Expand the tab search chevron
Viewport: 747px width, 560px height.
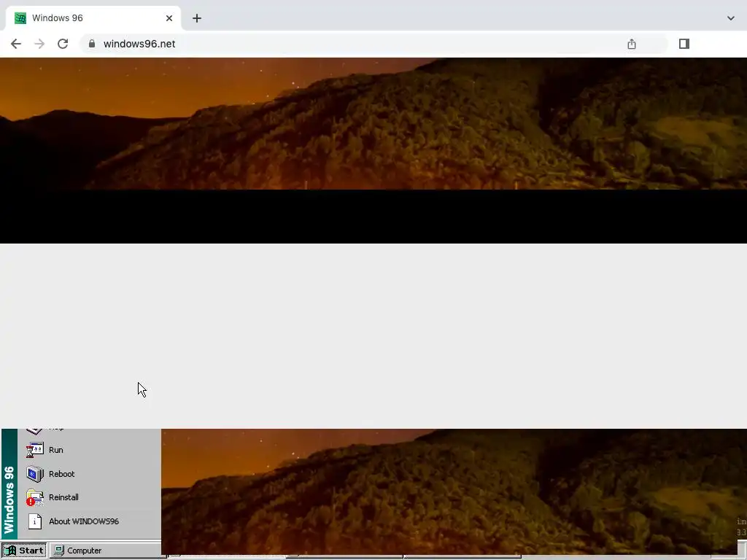coord(731,18)
